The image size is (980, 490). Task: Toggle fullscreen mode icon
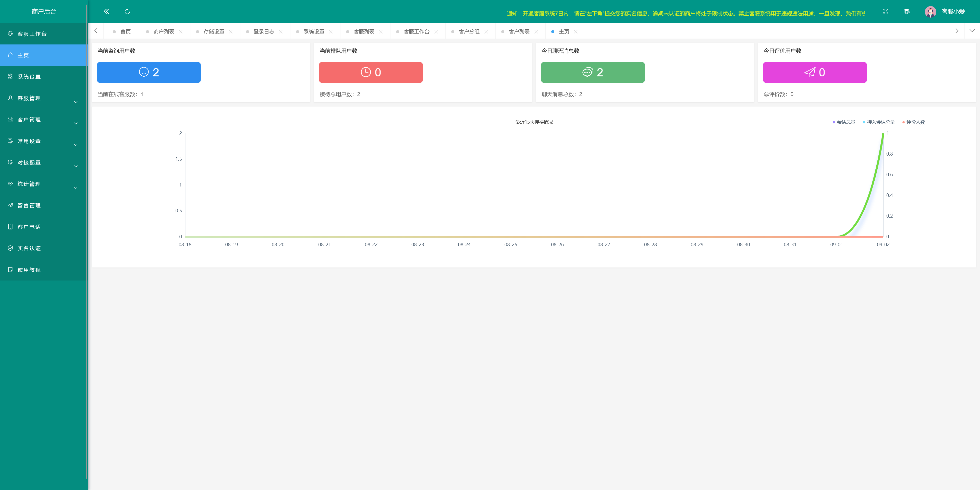pos(885,11)
